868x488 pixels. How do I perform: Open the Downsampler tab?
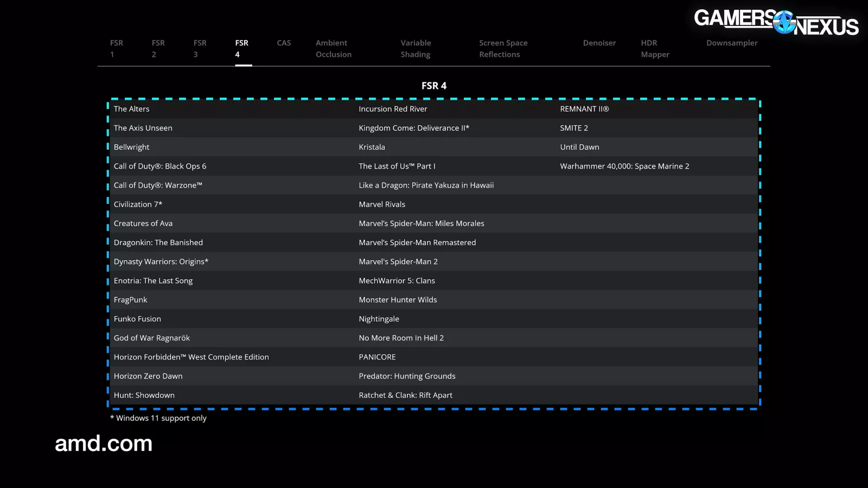click(x=731, y=43)
